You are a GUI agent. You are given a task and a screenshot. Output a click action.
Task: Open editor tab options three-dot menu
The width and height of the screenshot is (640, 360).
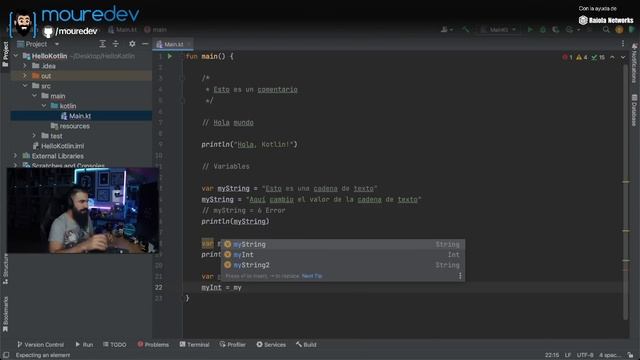tap(623, 44)
